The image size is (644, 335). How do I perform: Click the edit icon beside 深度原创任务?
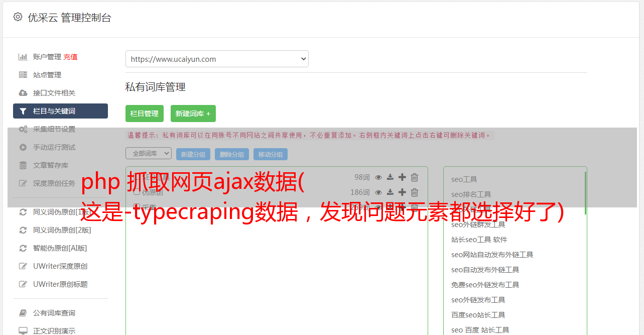pyautogui.click(x=23, y=183)
